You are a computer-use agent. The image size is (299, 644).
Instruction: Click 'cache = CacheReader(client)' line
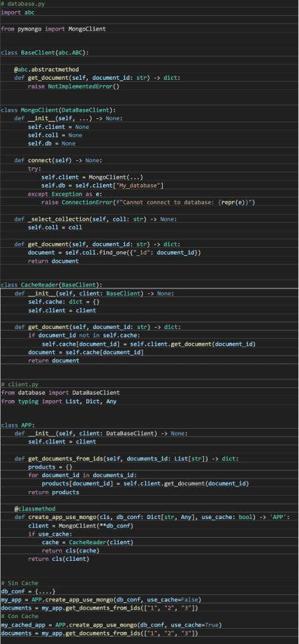(x=87, y=542)
